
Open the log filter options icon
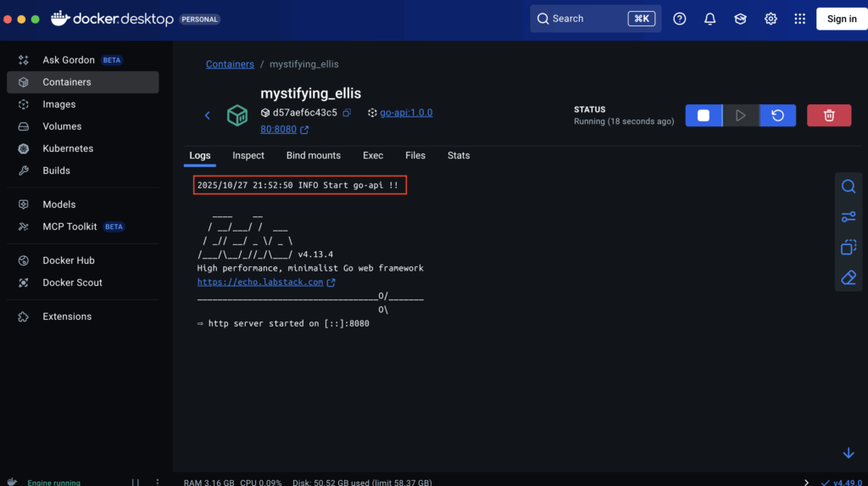848,217
